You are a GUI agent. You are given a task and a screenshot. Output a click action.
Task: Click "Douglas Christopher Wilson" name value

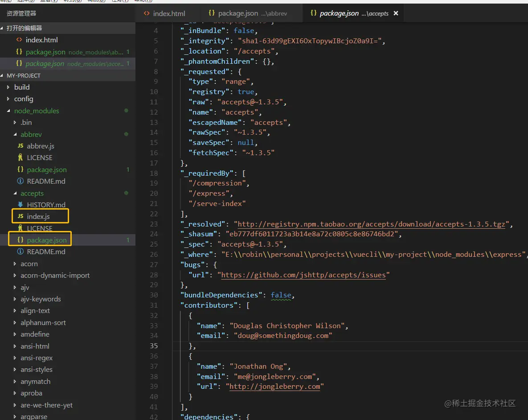(287, 325)
